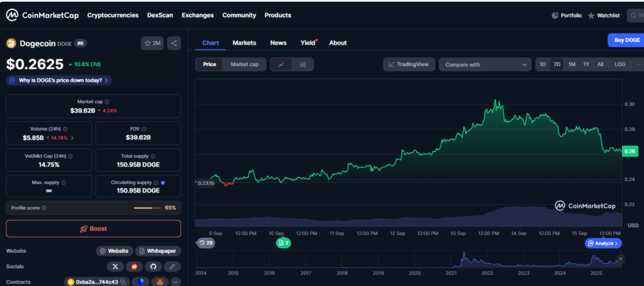The height and width of the screenshot is (286, 644).
Task: Click the MetaMask fox icon
Action: [x=160, y=282]
